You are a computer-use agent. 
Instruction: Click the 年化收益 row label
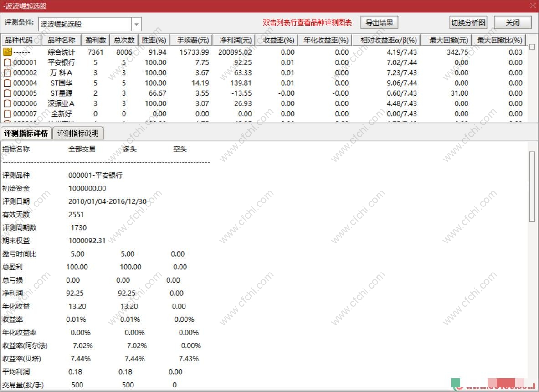tap(16, 306)
